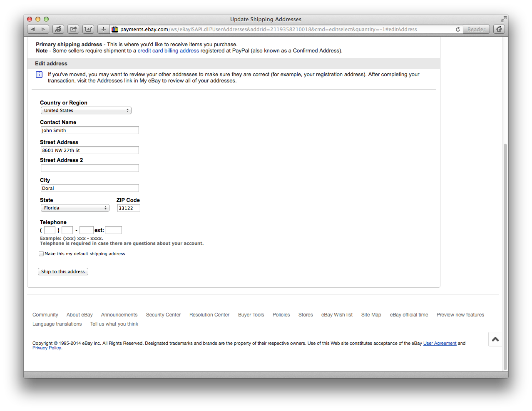Open the iCloud tabs toolbar icon
Image resolution: width=532 pixels, height=411 pixels.
click(x=58, y=29)
